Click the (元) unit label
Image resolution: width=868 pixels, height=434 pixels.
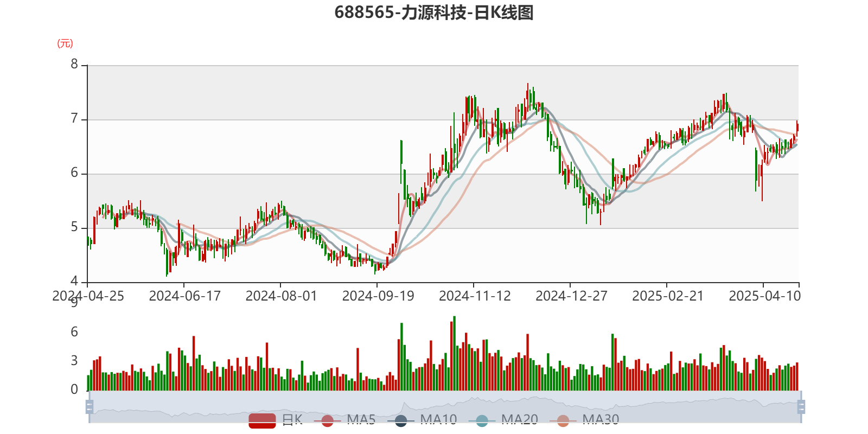pyautogui.click(x=65, y=43)
